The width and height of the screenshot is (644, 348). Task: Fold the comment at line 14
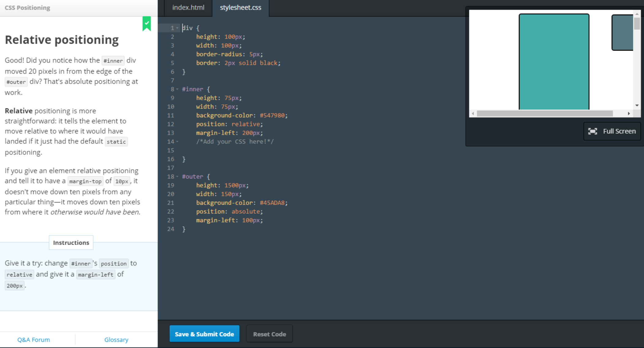(x=177, y=142)
